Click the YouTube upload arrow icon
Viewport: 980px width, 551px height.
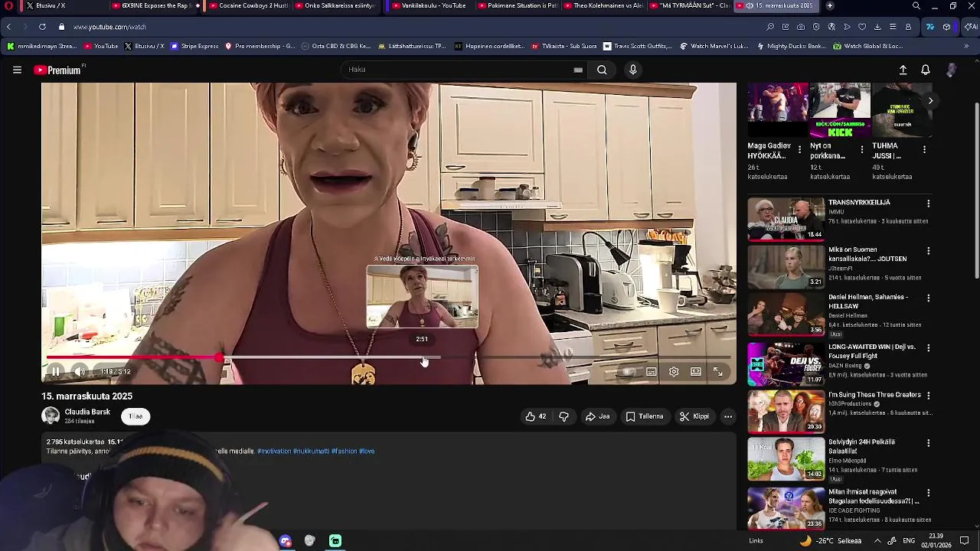pyautogui.click(x=903, y=70)
